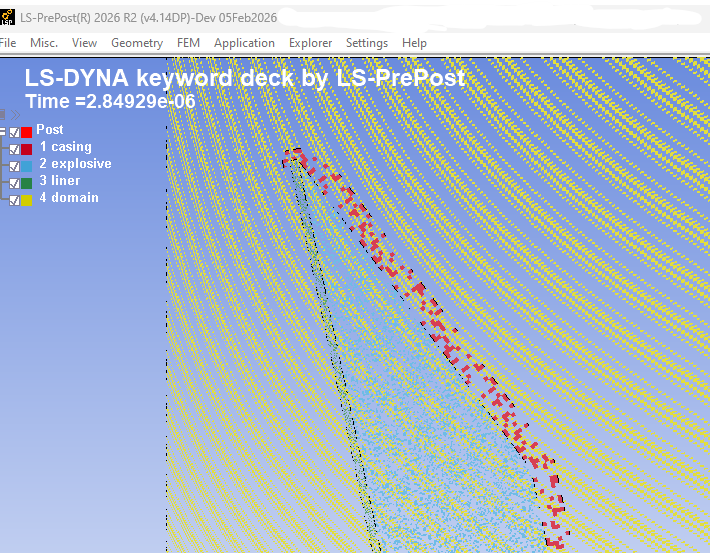
Task: Open the Settings menu
Action: click(x=367, y=43)
